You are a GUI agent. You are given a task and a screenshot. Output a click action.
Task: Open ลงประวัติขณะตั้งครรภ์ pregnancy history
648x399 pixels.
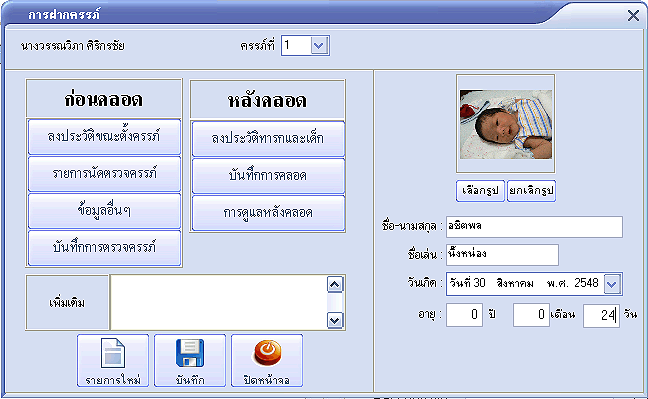click(x=104, y=137)
